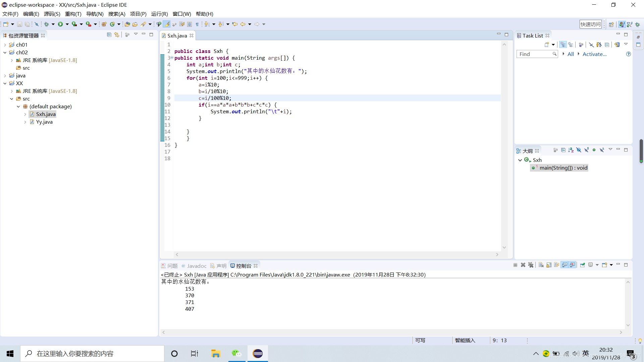Screen dimensions: 644x362
Task: Click the Coverage run icon in toolbar
Action: click(x=74, y=24)
